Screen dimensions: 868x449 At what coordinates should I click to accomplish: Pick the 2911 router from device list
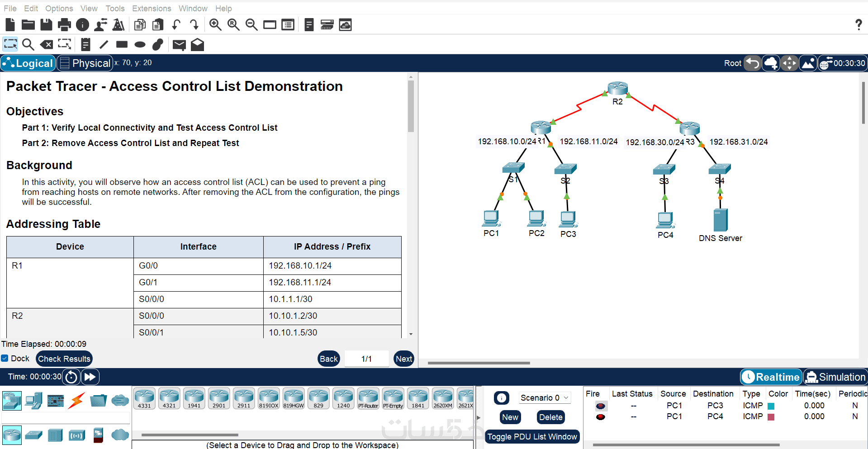244,398
